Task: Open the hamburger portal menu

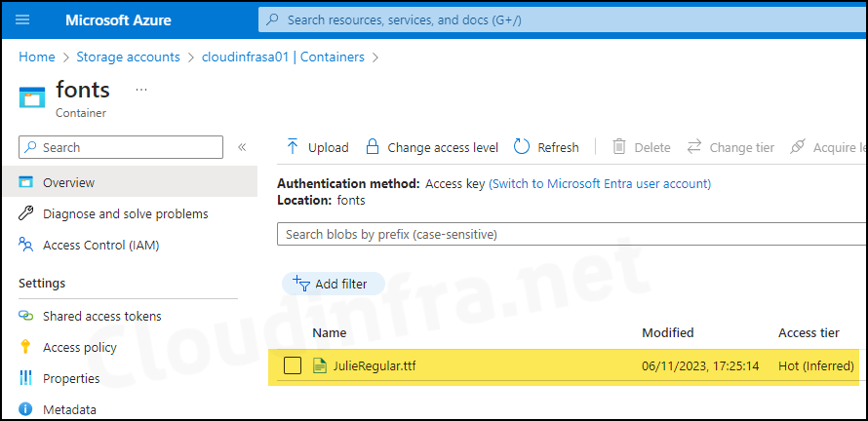Action: click(x=22, y=19)
